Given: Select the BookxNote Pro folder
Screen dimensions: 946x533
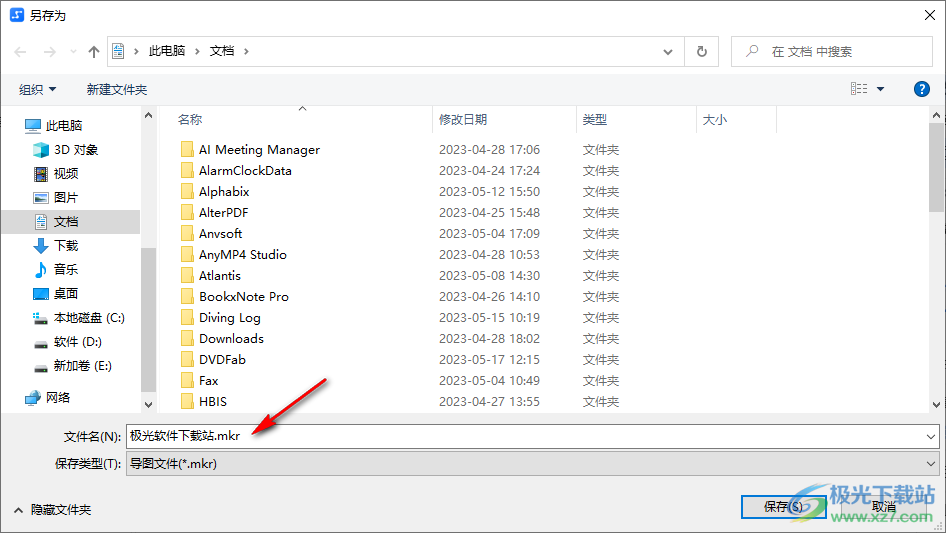Looking at the screenshot, I should (244, 297).
